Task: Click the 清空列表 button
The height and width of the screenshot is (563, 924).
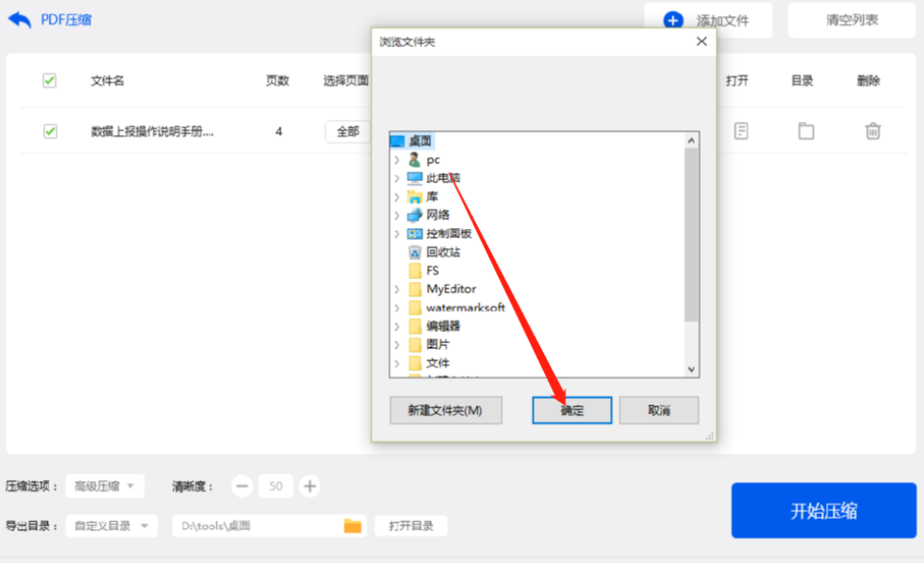Action: click(852, 20)
